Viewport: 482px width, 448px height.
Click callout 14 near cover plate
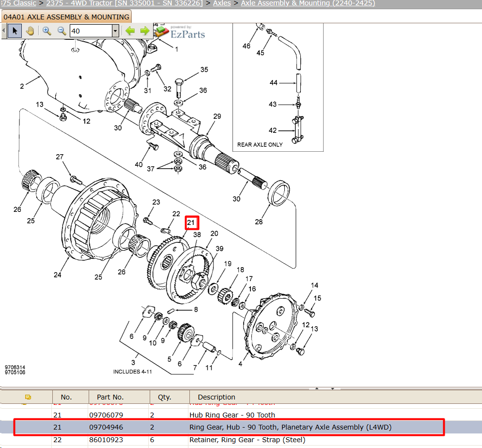pos(314,285)
